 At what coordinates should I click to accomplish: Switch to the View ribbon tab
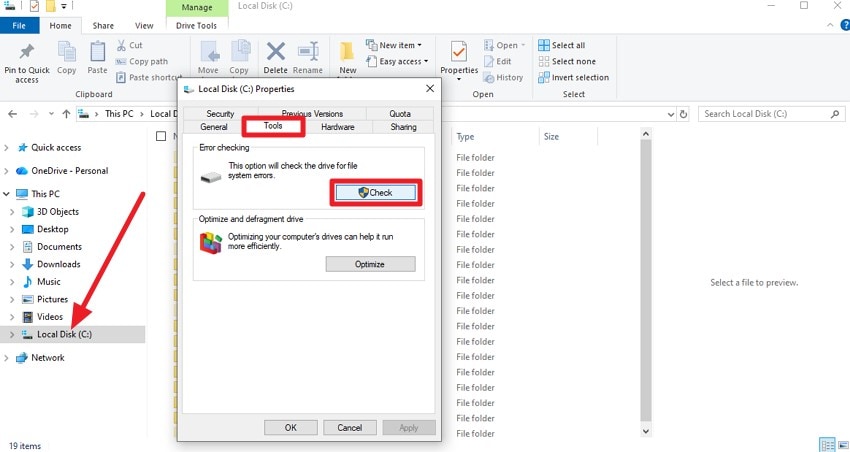click(x=144, y=25)
